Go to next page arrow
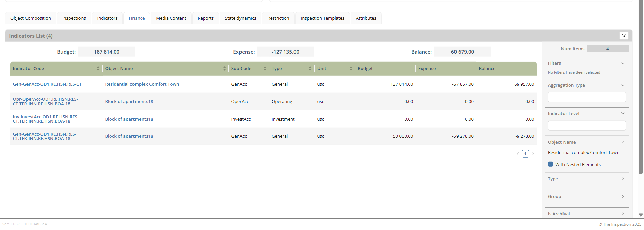 (x=533, y=154)
